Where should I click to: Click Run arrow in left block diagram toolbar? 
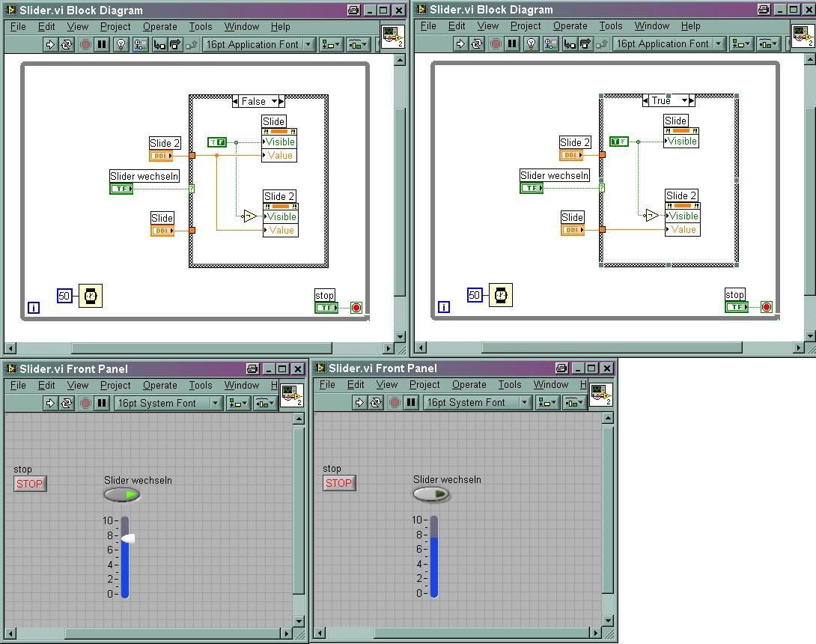point(50,45)
